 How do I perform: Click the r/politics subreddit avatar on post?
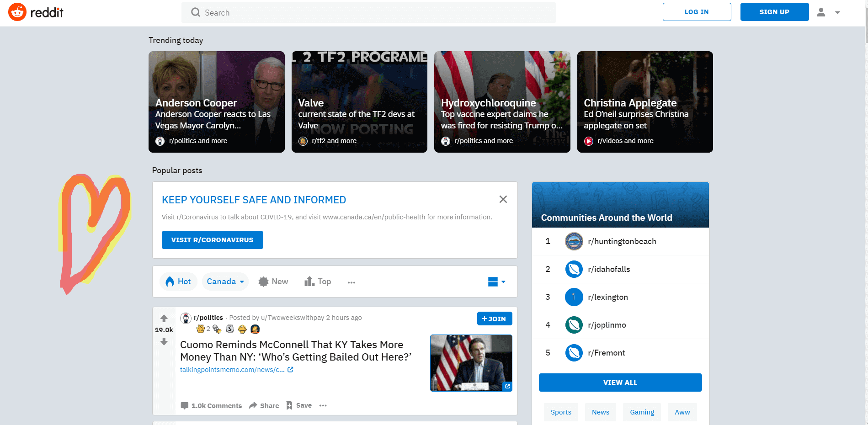186,318
